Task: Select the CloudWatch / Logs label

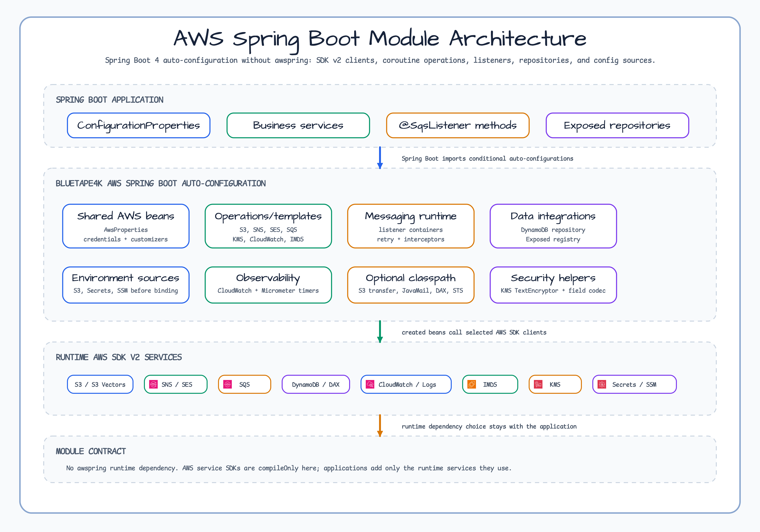Action: pos(407,385)
